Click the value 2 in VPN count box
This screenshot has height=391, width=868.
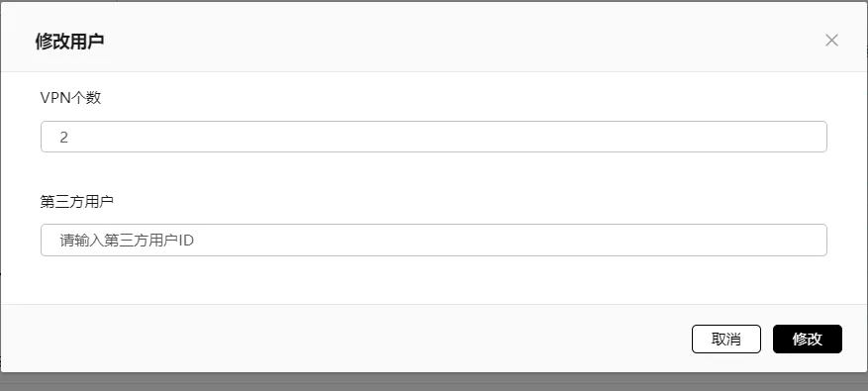pos(63,138)
